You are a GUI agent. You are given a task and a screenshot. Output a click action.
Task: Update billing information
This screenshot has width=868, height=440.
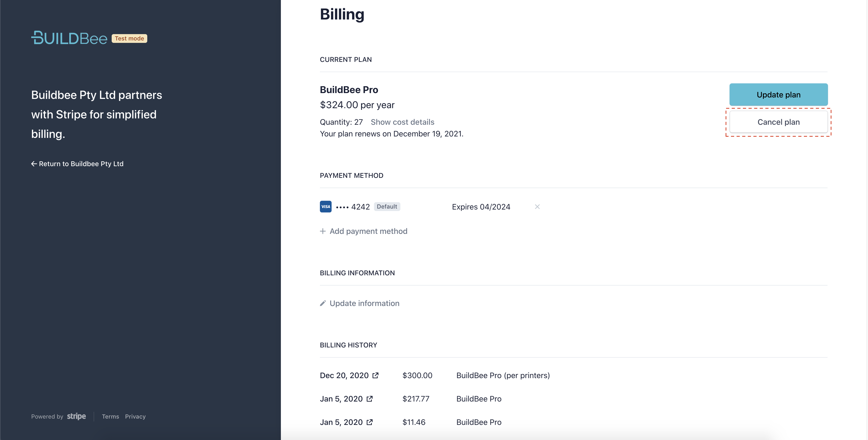360,303
